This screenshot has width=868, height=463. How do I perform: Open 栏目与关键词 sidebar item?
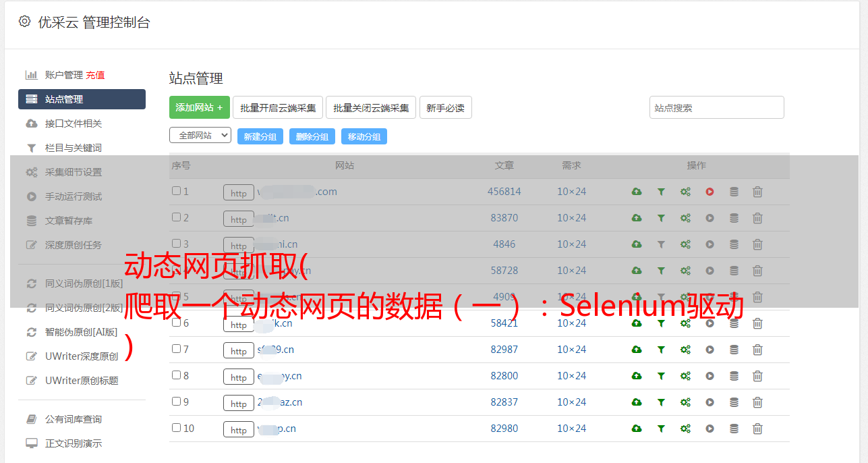pos(74,148)
